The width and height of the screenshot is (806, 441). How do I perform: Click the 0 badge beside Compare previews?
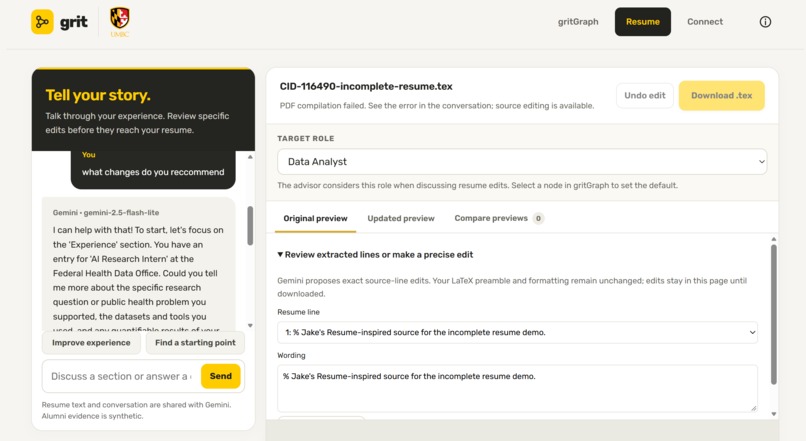[x=538, y=218]
